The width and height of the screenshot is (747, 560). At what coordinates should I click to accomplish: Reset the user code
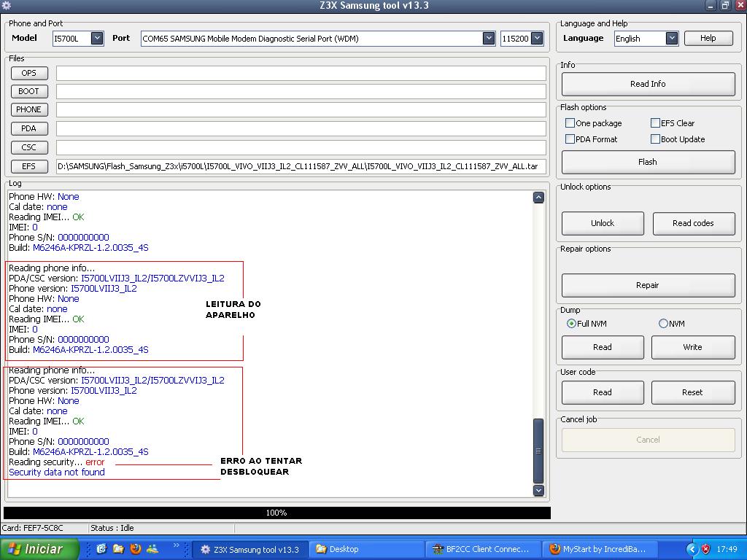pyautogui.click(x=693, y=392)
